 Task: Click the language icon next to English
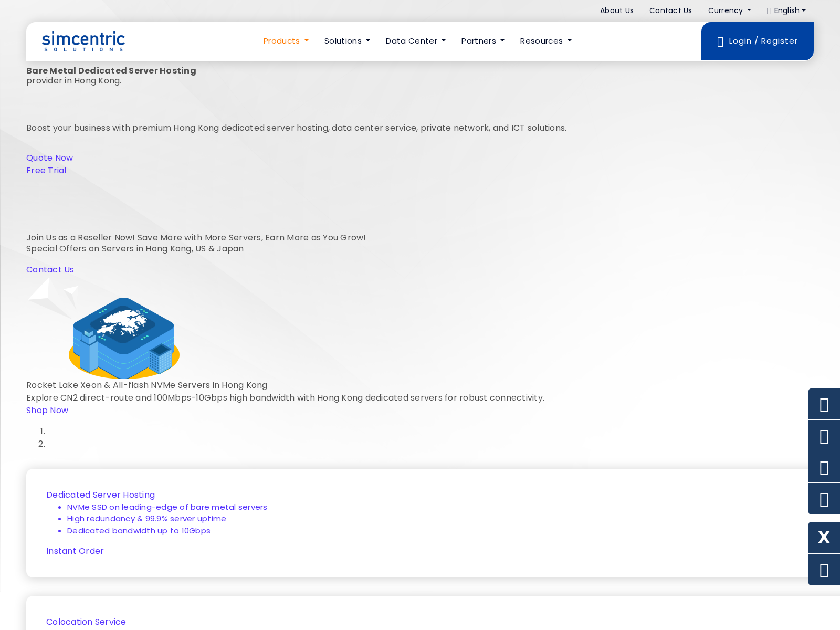click(769, 11)
